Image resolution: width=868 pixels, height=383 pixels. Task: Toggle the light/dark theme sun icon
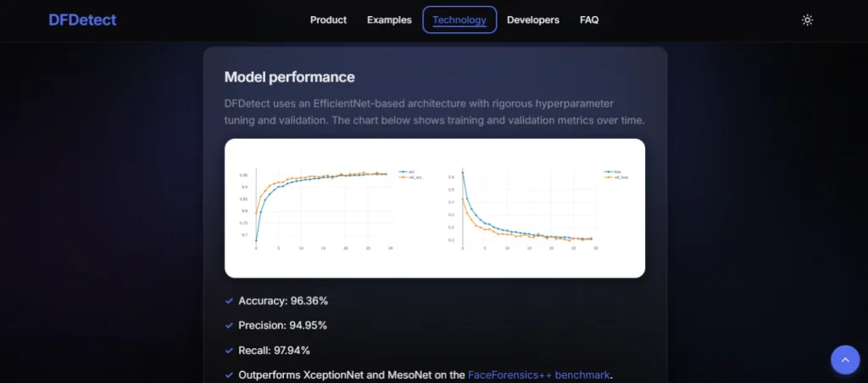tap(807, 20)
